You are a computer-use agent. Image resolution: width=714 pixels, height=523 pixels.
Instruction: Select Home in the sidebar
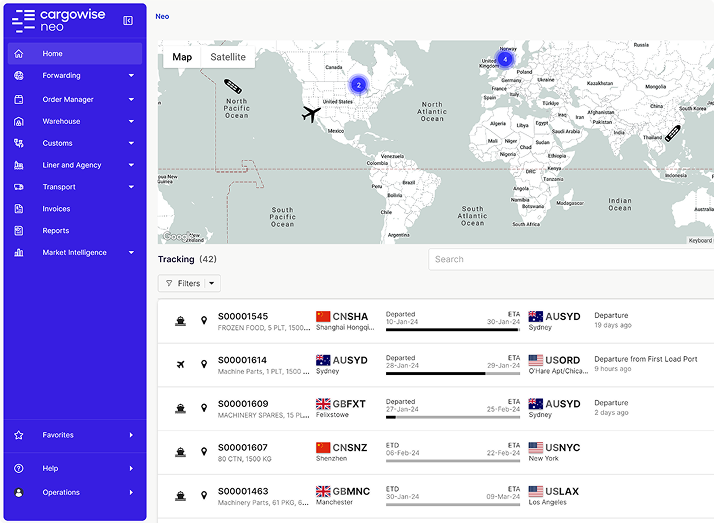pyautogui.click(x=52, y=54)
